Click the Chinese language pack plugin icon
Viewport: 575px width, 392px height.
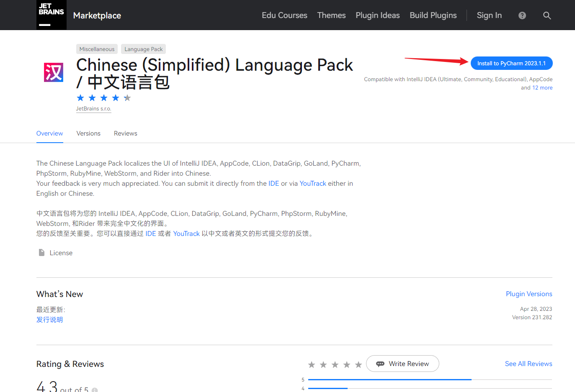54,72
